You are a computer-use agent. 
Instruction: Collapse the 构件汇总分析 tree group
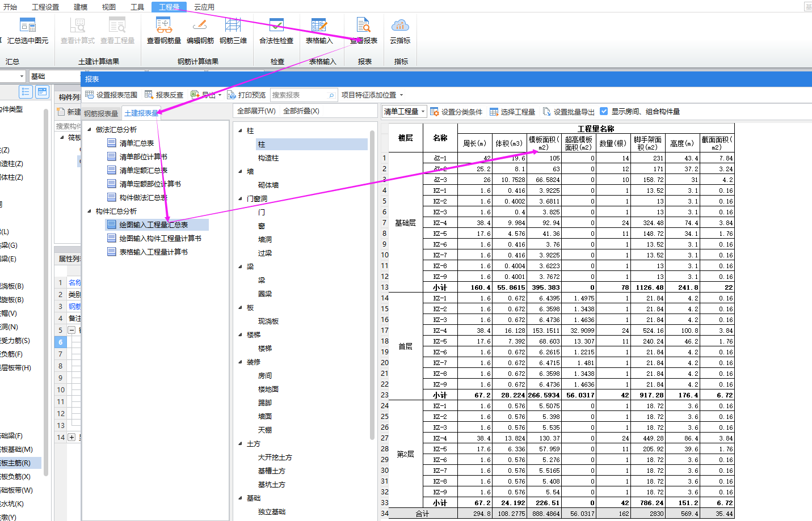89,211
